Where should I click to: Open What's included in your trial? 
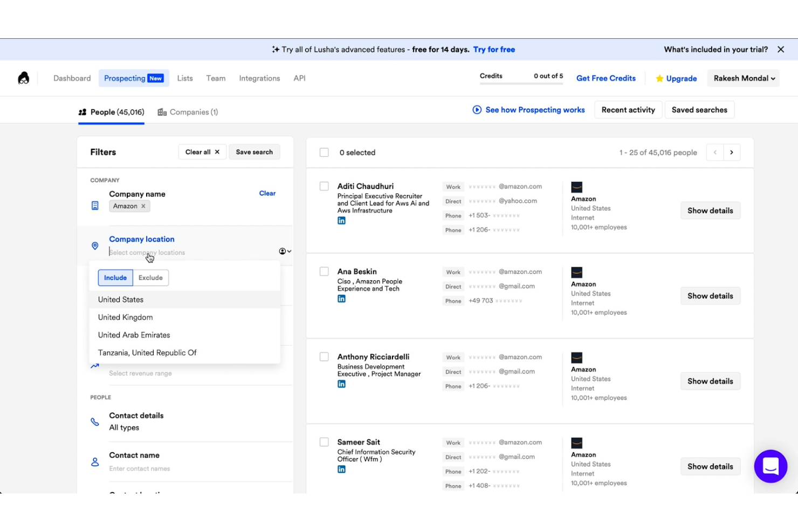(x=716, y=50)
